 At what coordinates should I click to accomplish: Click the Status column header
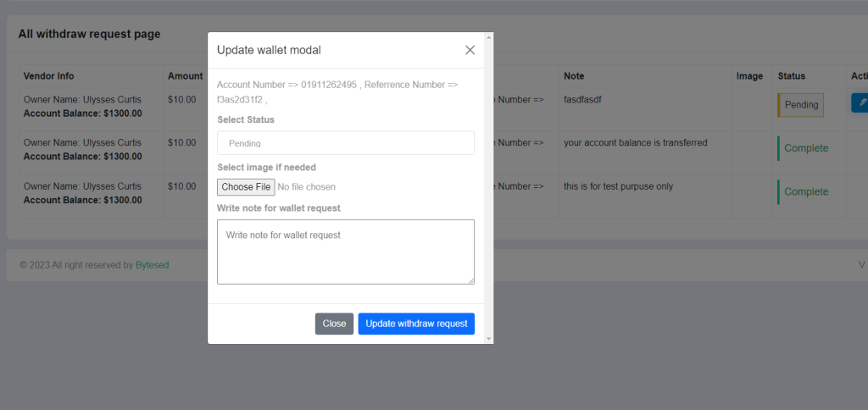point(792,76)
